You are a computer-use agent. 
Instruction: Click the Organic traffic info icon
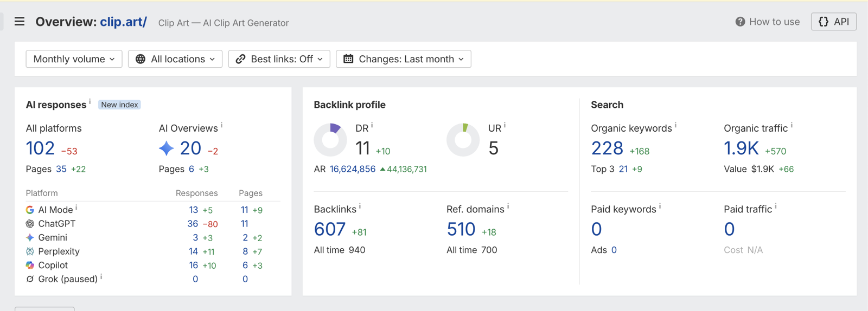click(x=792, y=125)
